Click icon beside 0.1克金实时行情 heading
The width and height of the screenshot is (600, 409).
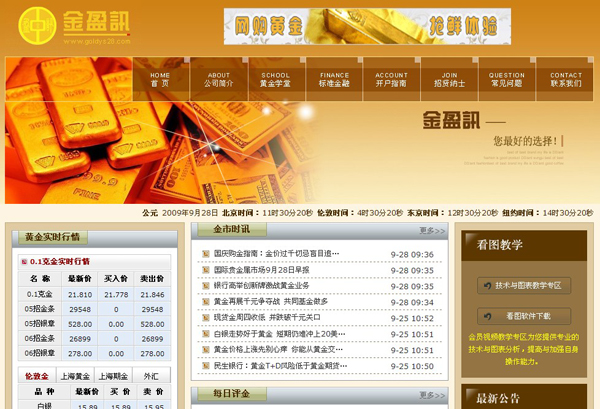[x=24, y=261]
